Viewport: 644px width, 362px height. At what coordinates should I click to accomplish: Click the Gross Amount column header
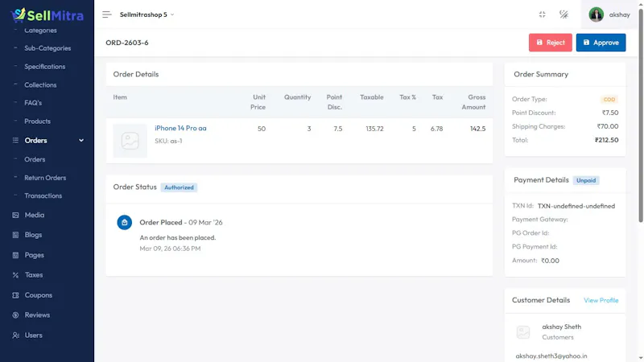pos(473,102)
